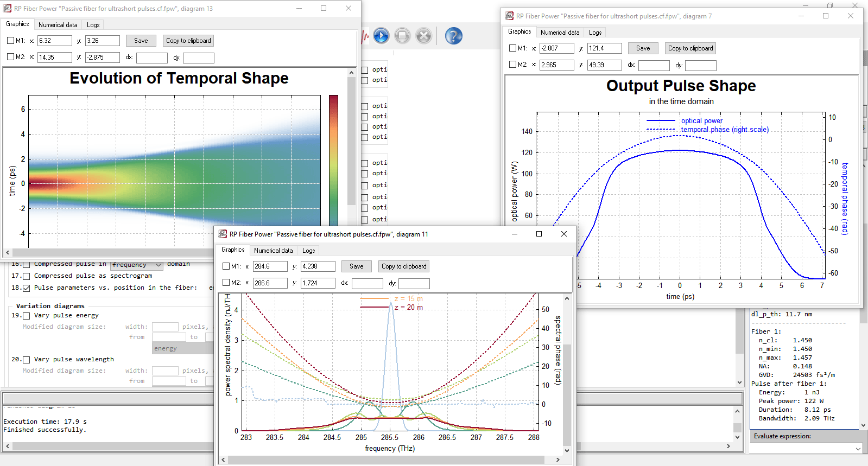The height and width of the screenshot is (466, 868).
Task: Click the gray Stop square icon
Action: [402, 36]
